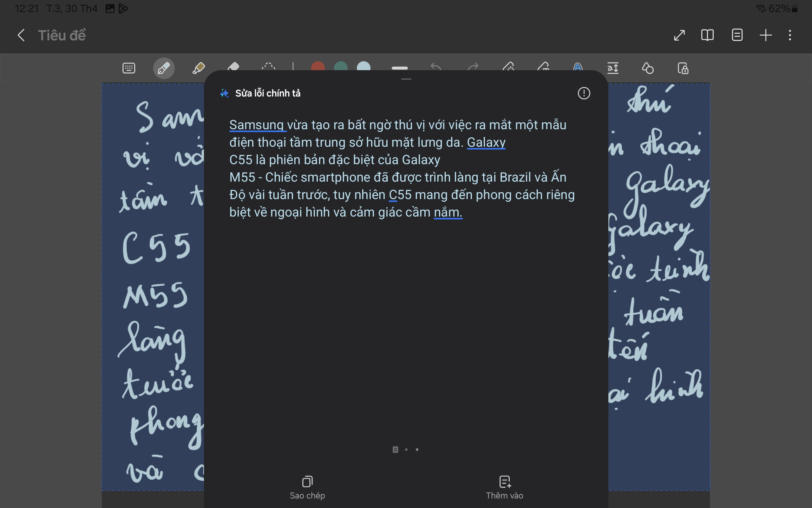This screenshot has width=812, height=508.
Task: Tap the 12:21 clock in status bar
Action: pyautogui.click(x=27, y=8)
